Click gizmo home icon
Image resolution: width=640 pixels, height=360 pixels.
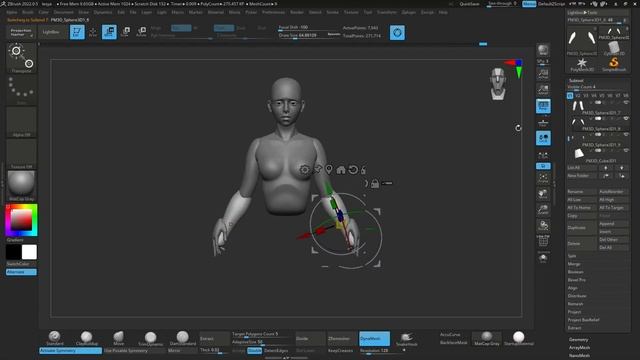pyautogui.click(x=341, y=169)
